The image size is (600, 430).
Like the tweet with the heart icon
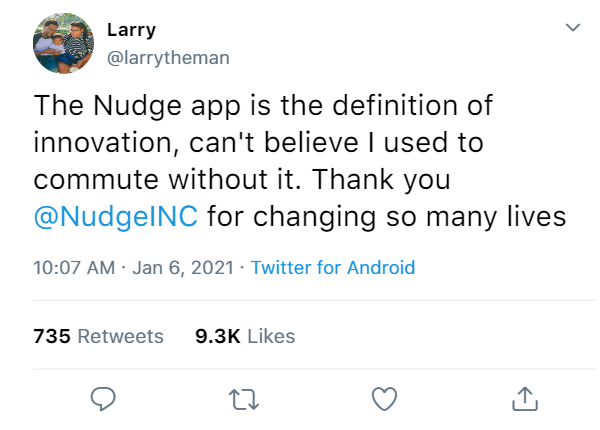(x=384, y=399)
